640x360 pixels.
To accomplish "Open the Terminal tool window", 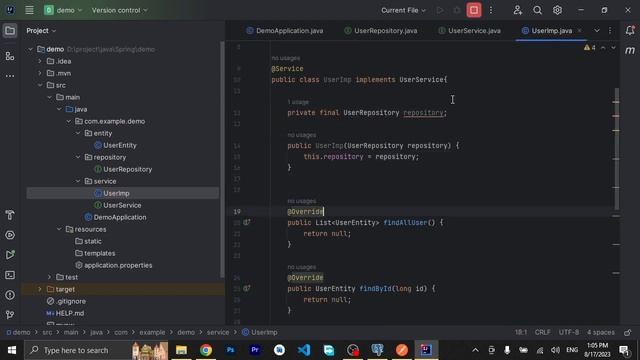I will pyautogui.click(x=10, y=275).
